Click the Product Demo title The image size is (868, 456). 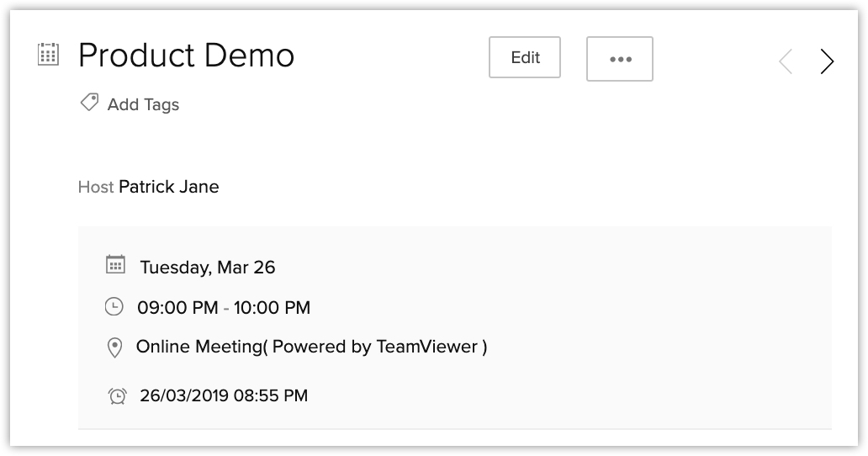click(186, 56)
